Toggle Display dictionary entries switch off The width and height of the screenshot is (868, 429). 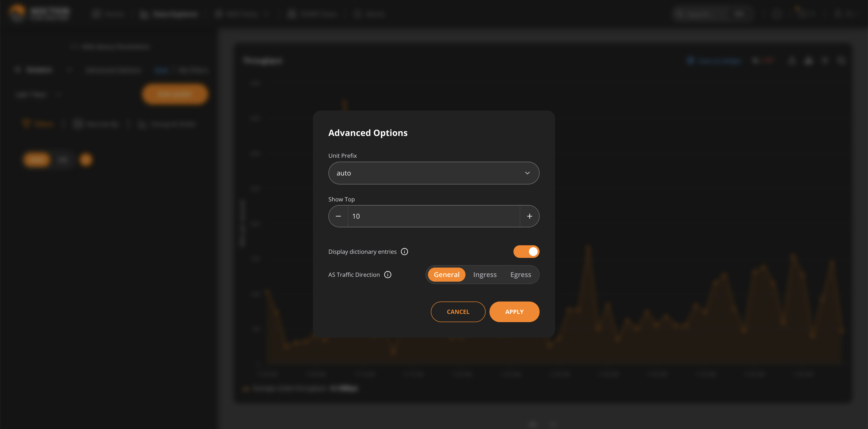coord(527,252)
